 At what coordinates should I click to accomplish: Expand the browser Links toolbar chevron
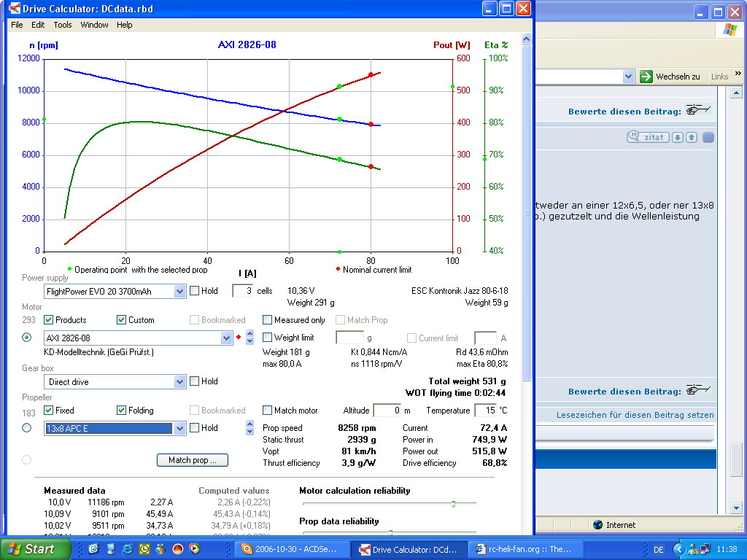738,74
